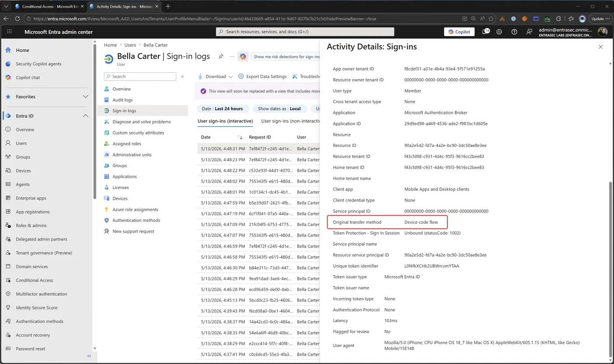Pin the Bella Carter Sign-in logs blade
The width and height of the screenshot is (614, 364).
[221, 57]
